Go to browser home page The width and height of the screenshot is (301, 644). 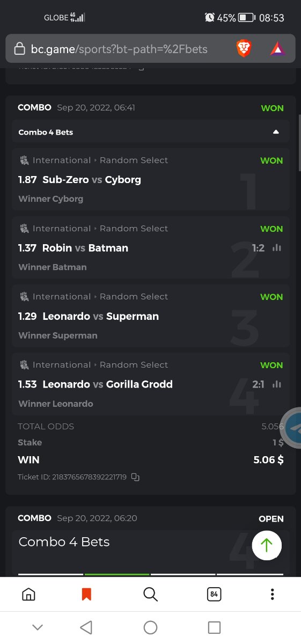(x=28, y=594)
